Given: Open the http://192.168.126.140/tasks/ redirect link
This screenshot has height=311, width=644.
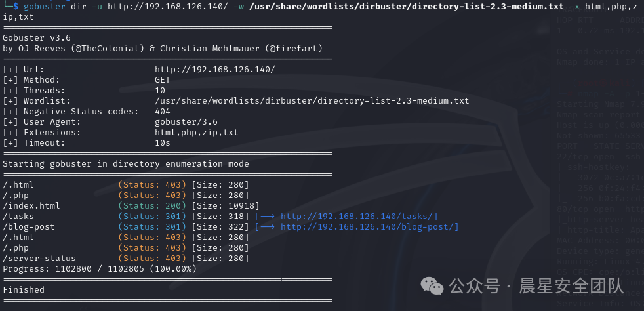Looking at the screenshot, I should (x=357, y=217).
